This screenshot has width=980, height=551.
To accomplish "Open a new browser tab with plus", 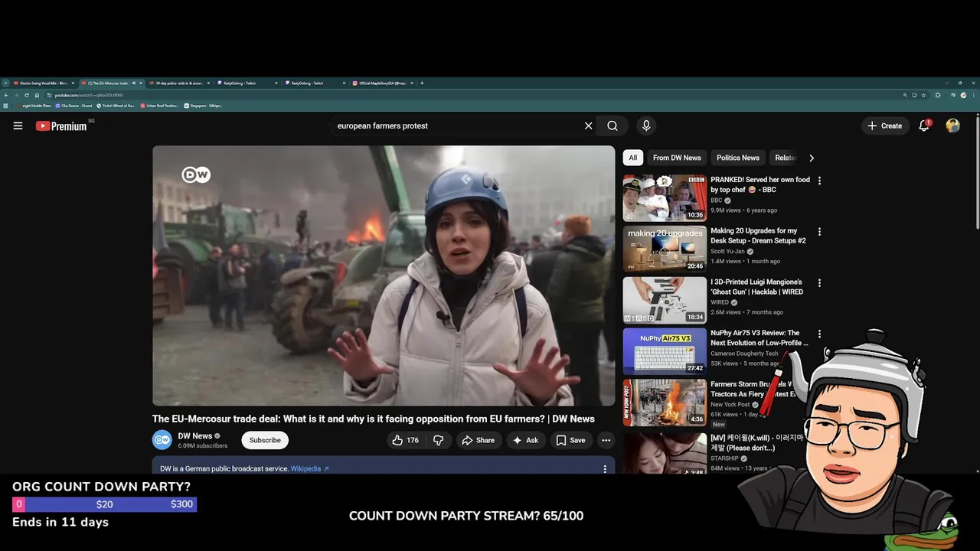I will click(422, 83).
